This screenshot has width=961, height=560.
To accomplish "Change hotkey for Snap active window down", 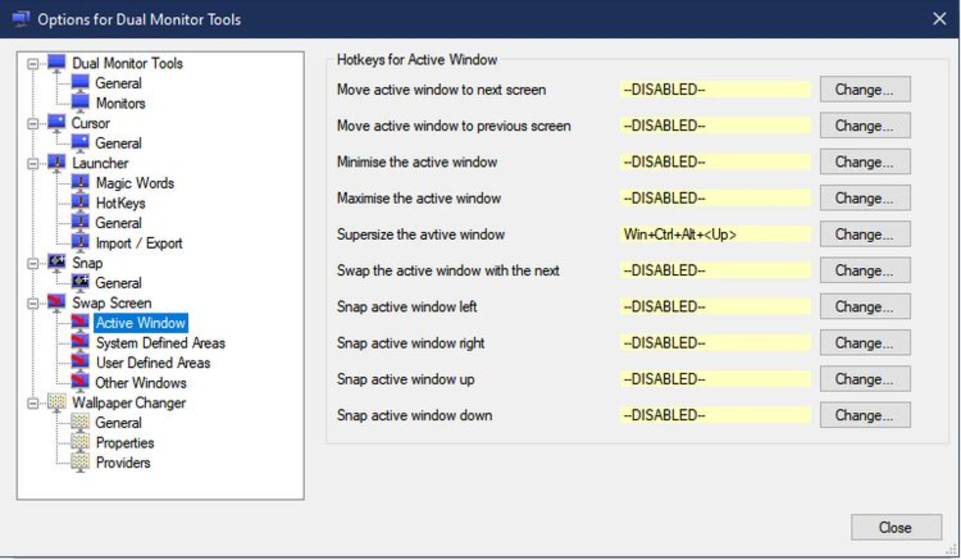I will 865,415.
